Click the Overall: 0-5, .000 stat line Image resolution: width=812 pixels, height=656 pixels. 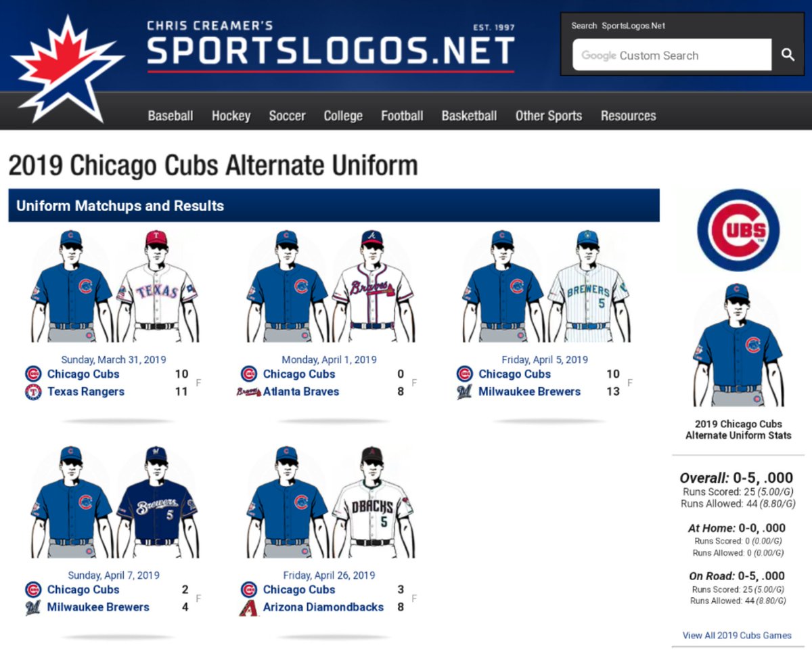[x=736, y=478]
